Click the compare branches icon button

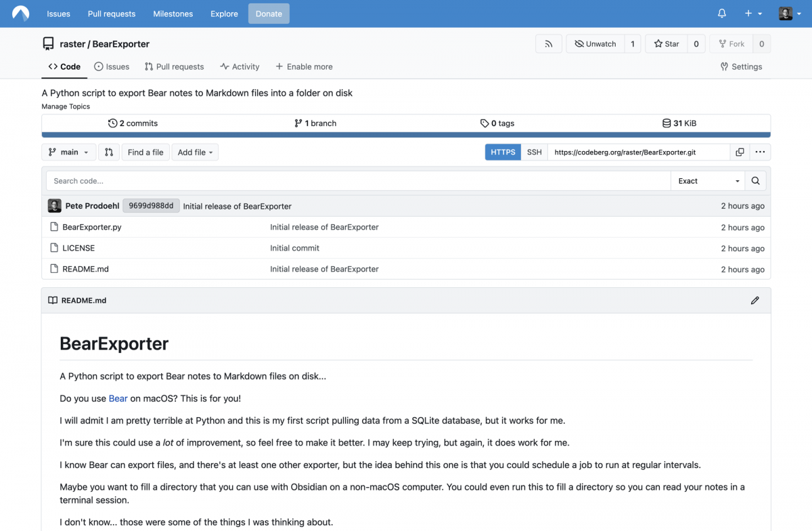click(109, 152)
